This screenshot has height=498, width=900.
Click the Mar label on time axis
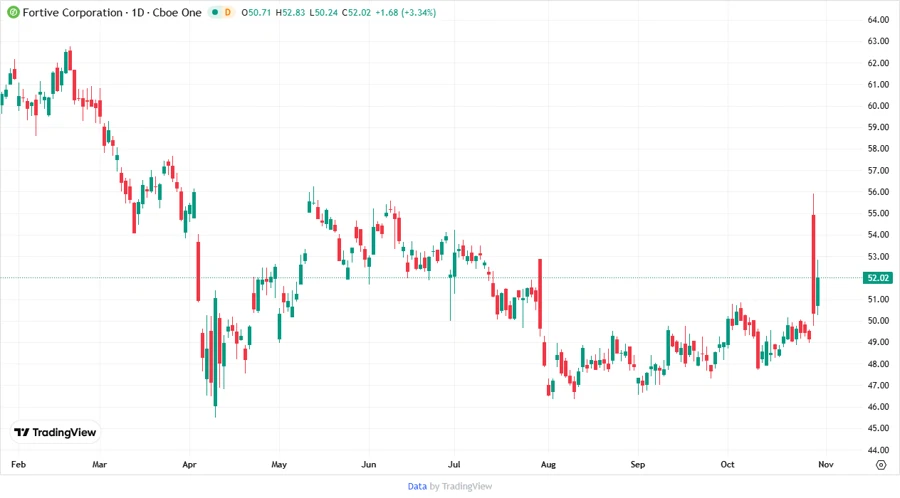99,465
